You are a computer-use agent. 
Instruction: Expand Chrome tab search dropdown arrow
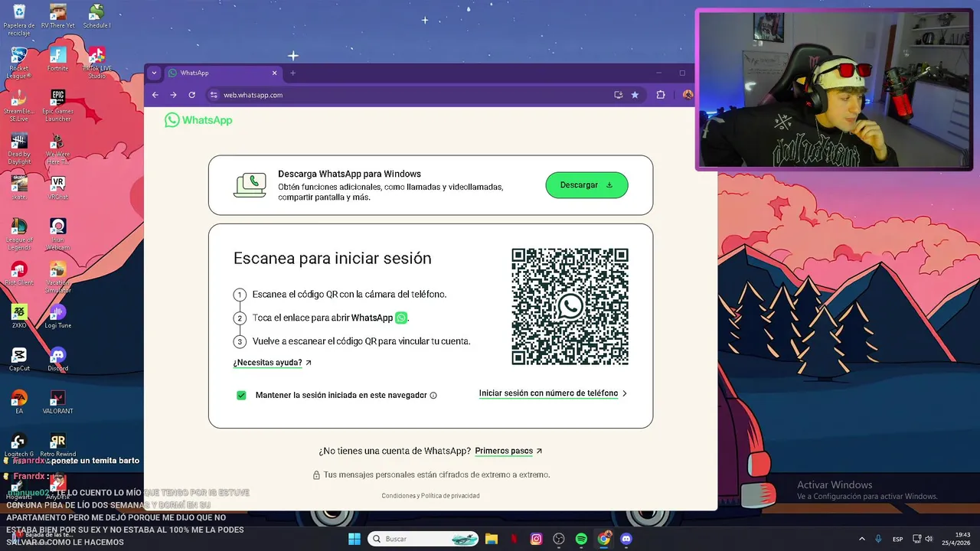pos(154,73)
